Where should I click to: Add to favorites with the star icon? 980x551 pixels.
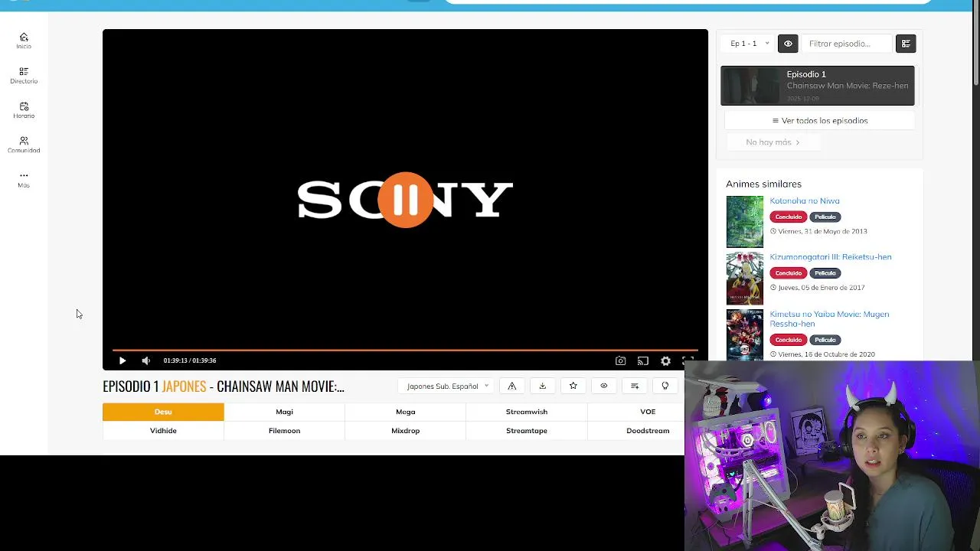click(x=573, y=386)
